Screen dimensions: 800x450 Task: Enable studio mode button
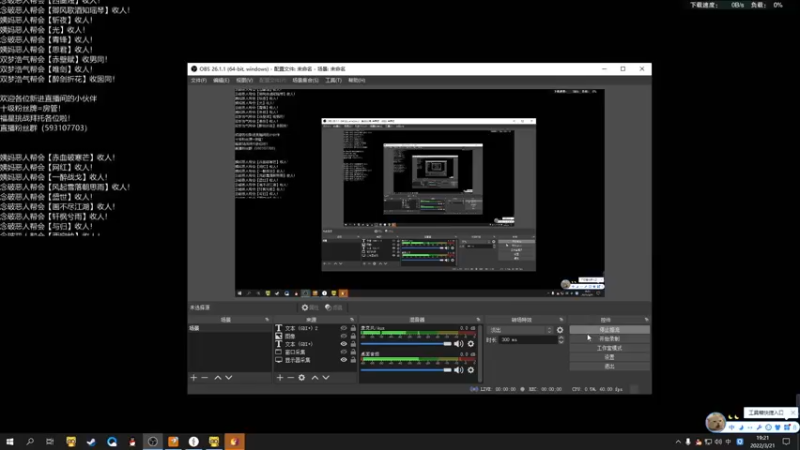(609, 348)
